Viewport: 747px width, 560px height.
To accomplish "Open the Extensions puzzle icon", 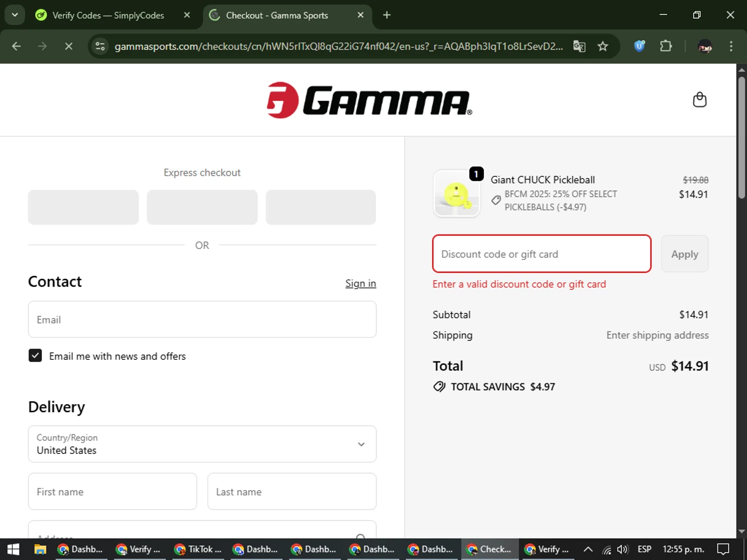I will coord(666,46).
